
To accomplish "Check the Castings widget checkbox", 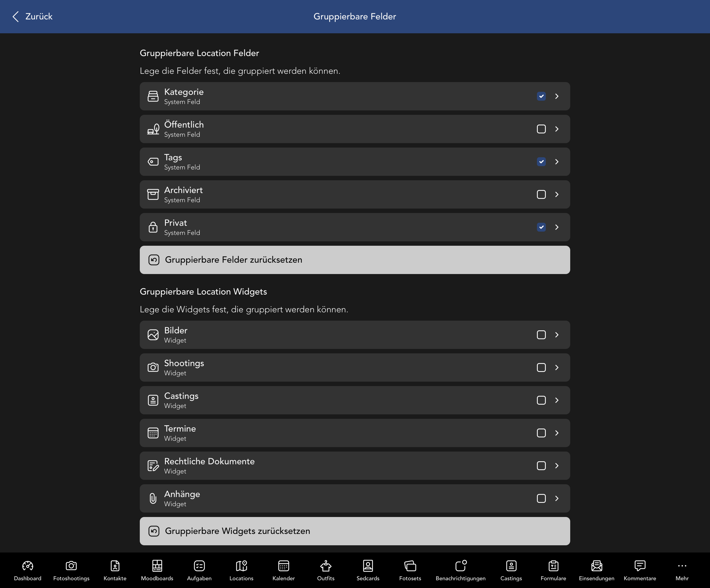I will point(541,400).
